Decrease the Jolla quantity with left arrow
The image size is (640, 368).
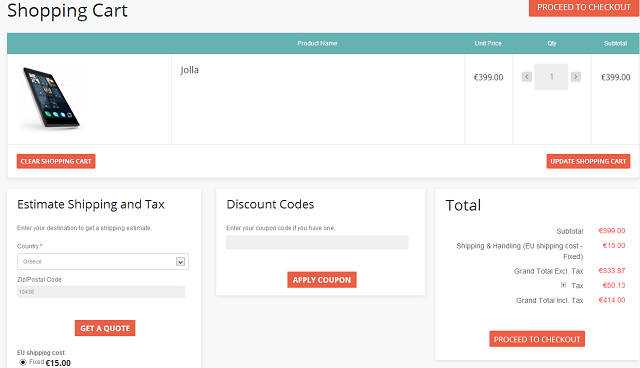[x=527, y=77]
